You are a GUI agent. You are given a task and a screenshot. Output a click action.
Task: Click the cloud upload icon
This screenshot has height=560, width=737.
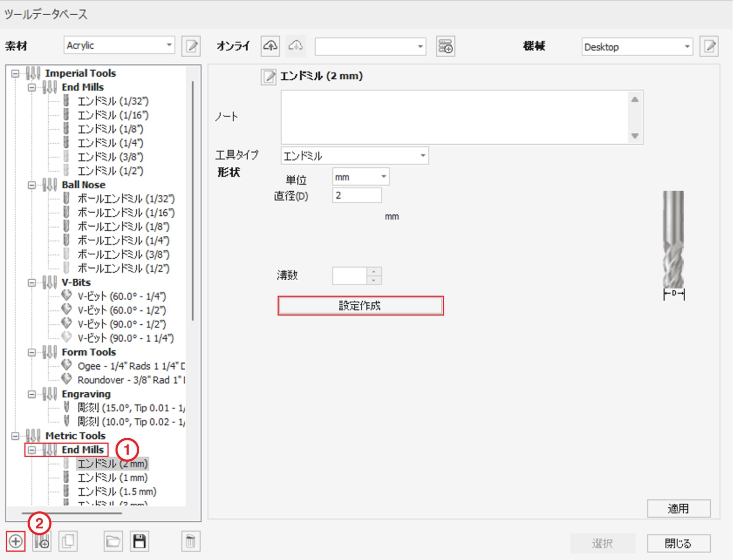point(270,46)
